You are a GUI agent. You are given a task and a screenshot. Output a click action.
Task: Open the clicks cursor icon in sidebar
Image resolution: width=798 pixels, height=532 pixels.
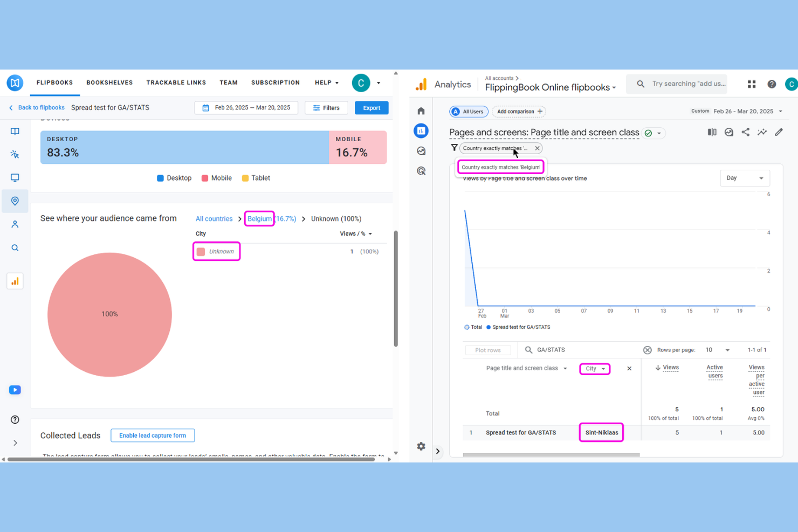[15, 154]
